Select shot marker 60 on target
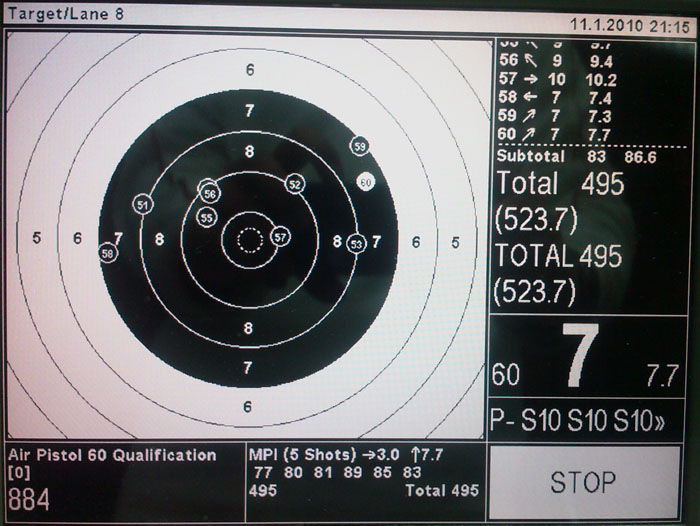Screen dimensions: 700x526 tap(366, 182)
